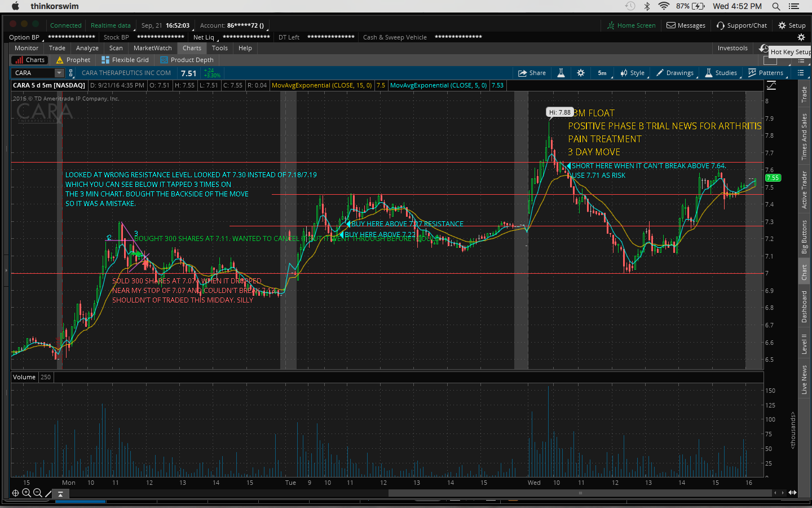The image size is (812, 508).
Task: Select the drawing line tool icon
Action: tap(48, 493)
